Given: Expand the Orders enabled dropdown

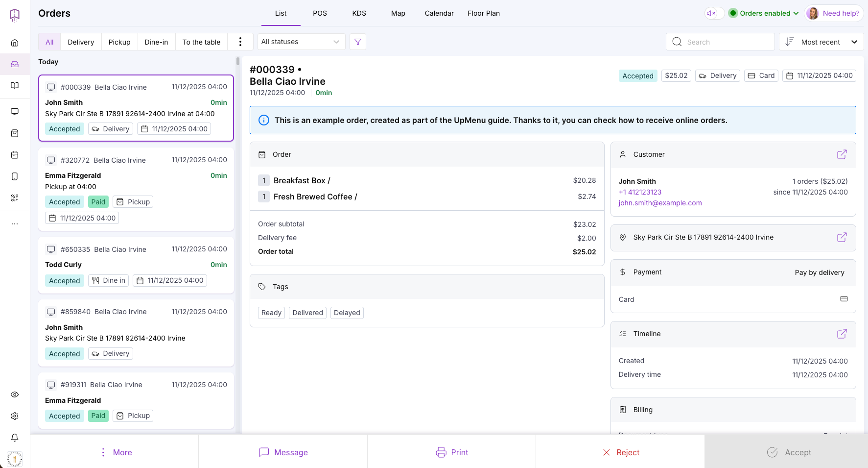Looking at the screenshot, I should (x=764, y=13).
